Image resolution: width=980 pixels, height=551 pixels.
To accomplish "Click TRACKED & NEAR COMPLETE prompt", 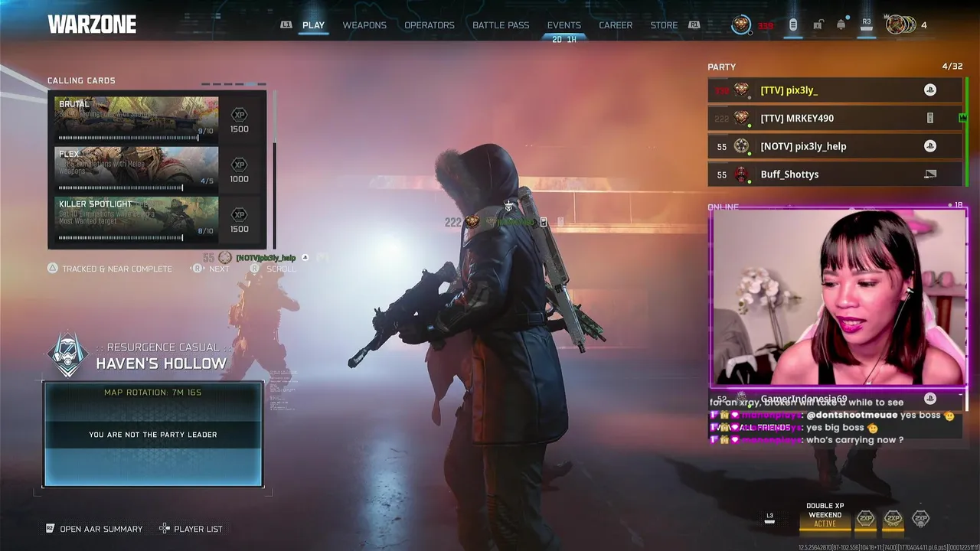I will coord(109,269).
